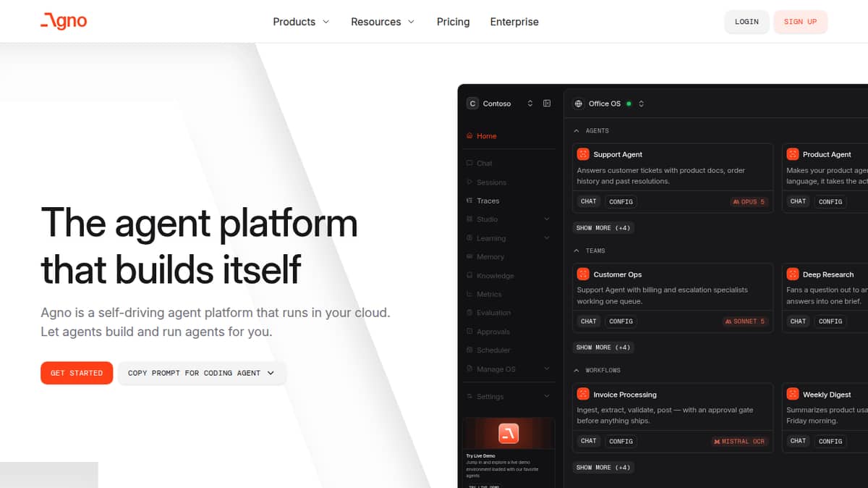Collapse the Workflows section
Image resolution: width=868 pixels, height=488 pixels.
coord(576,371)
